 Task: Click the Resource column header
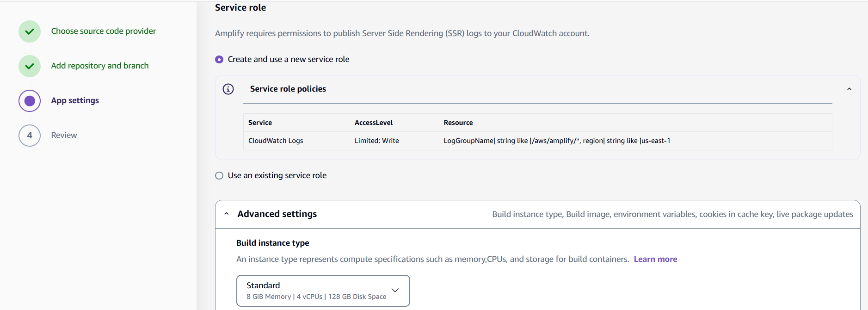(458, 123)
